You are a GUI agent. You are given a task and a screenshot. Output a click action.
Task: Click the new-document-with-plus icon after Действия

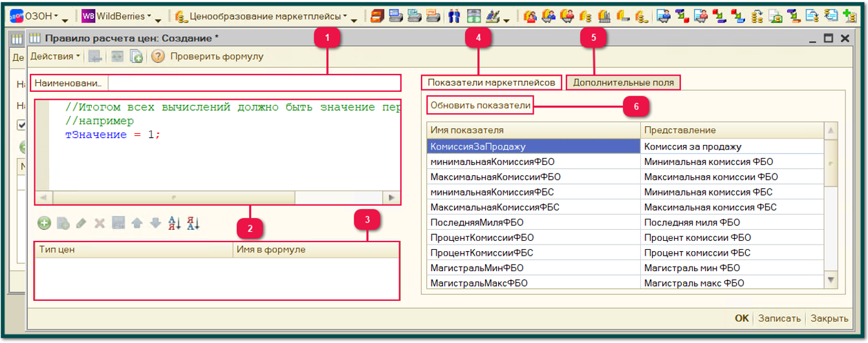point(136,56)
